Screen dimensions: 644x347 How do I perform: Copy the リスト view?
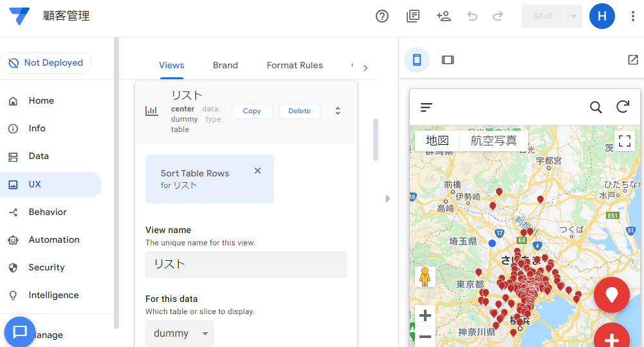(x=252, y=111)
